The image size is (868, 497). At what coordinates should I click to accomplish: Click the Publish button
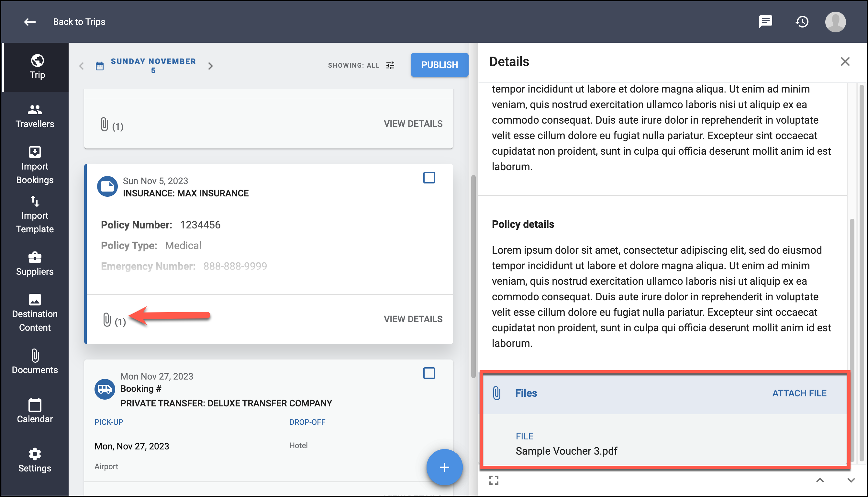[x=439, y=65]
